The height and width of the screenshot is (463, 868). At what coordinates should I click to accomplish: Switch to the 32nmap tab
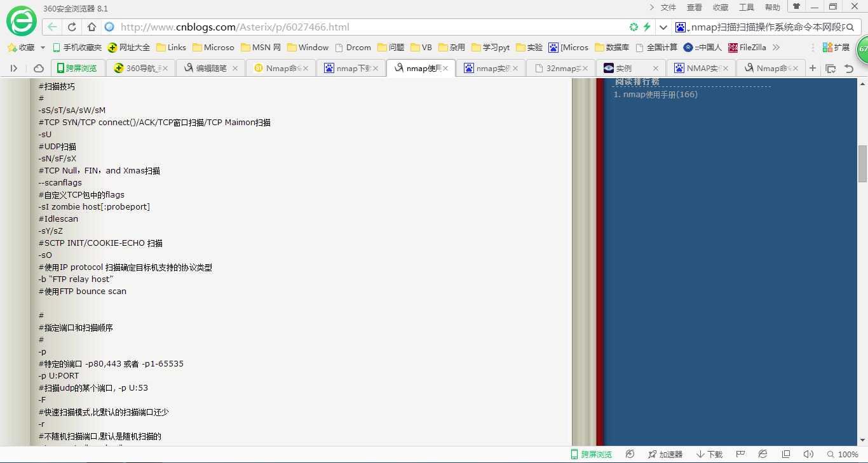point(560,68)
